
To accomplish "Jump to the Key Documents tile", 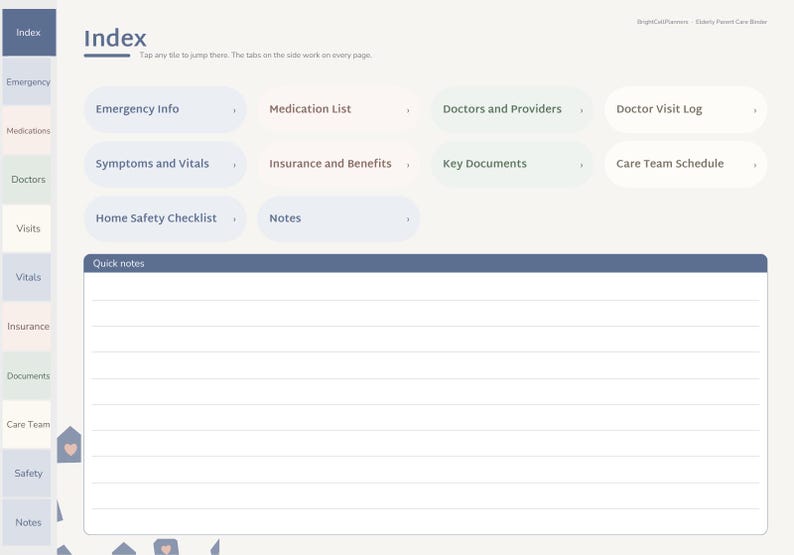I will click(512, 164).
